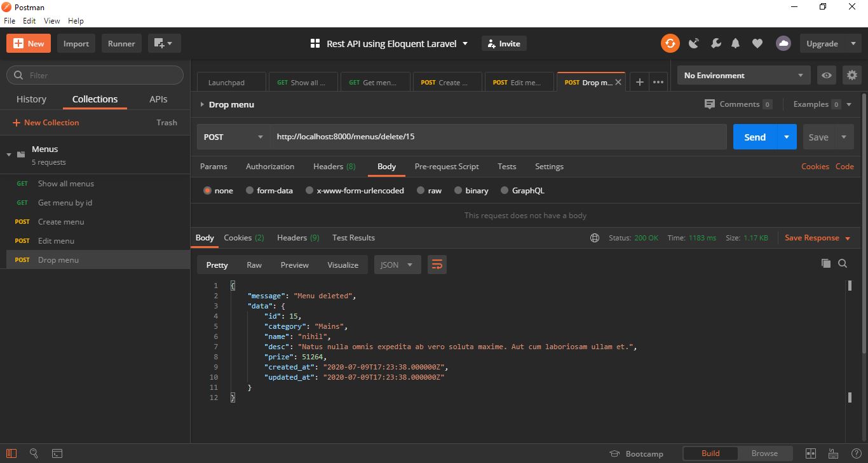
Task: Click the Import button
Action: tap(76, 43)
